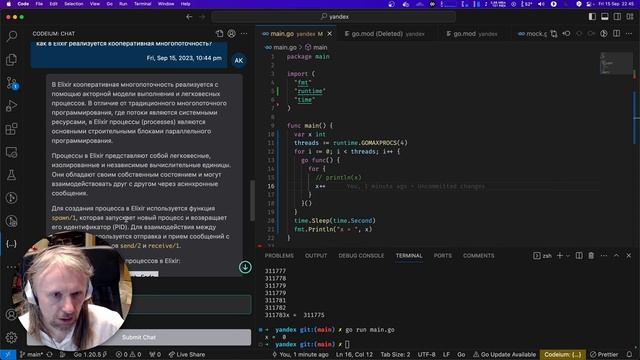Go back using the navigation arrow

tap(189, 17)
